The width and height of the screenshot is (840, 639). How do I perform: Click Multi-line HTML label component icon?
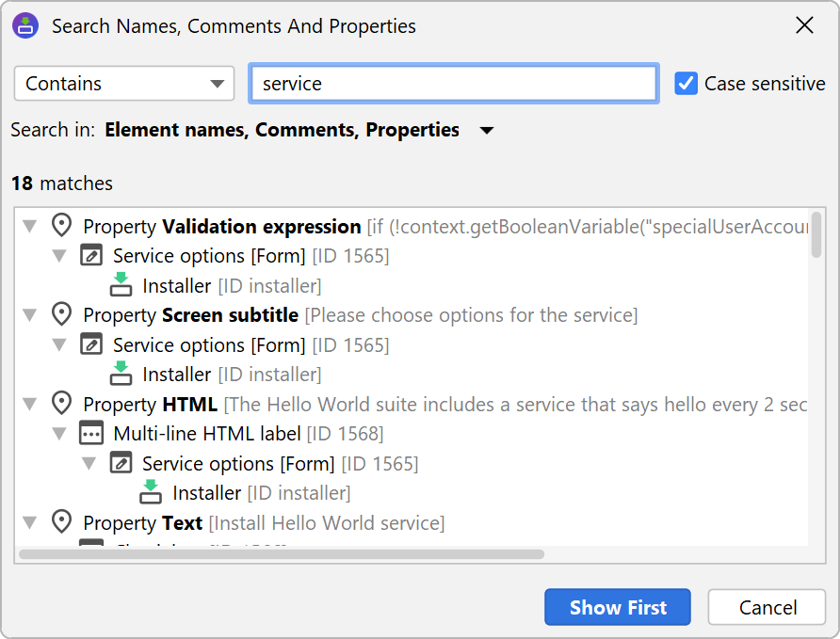coord(90,434)
